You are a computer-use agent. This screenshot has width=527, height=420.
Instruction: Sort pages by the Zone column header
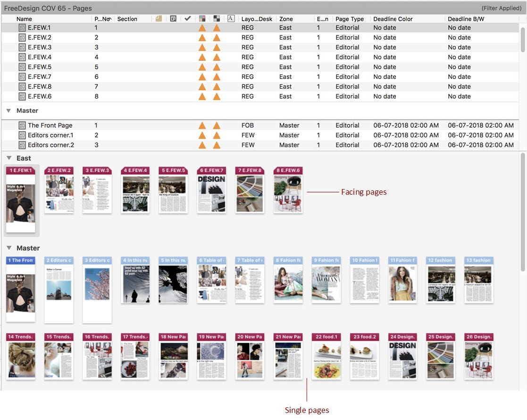pyautogui.click(x=286, y=19)
